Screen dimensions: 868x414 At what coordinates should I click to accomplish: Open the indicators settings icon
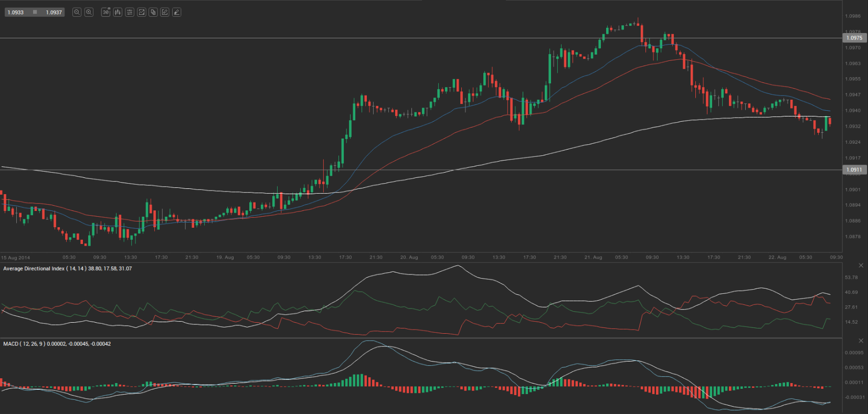point(130,12)
